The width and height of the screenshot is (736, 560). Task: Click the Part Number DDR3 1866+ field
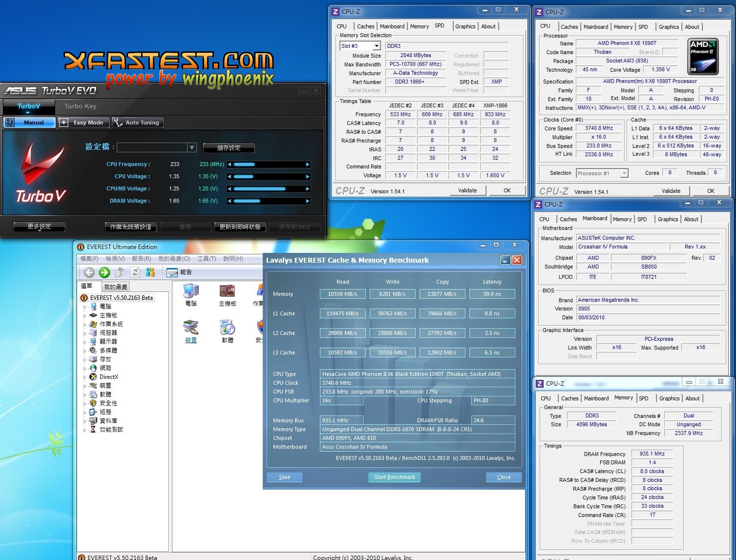coord(415,82)
